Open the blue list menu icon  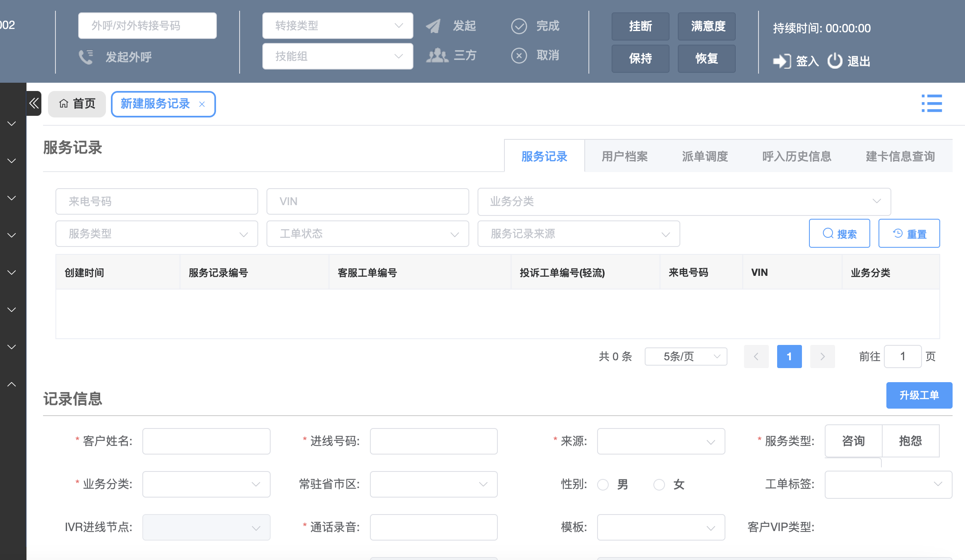coord(932,103)
